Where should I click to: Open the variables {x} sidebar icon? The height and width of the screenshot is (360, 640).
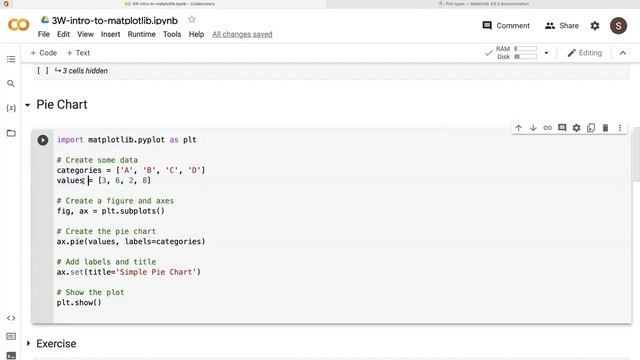tap(11, 108)
